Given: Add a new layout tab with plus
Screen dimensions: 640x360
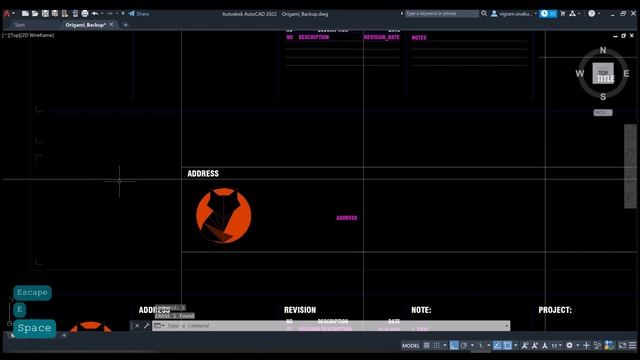Looking at the screenshot, I should pos(64,336).
